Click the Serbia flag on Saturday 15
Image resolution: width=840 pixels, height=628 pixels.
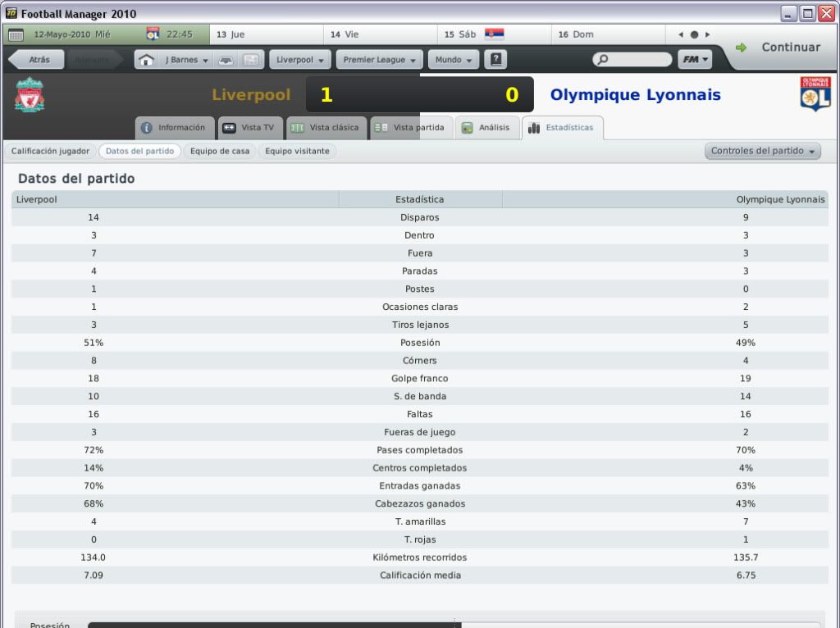494,34
